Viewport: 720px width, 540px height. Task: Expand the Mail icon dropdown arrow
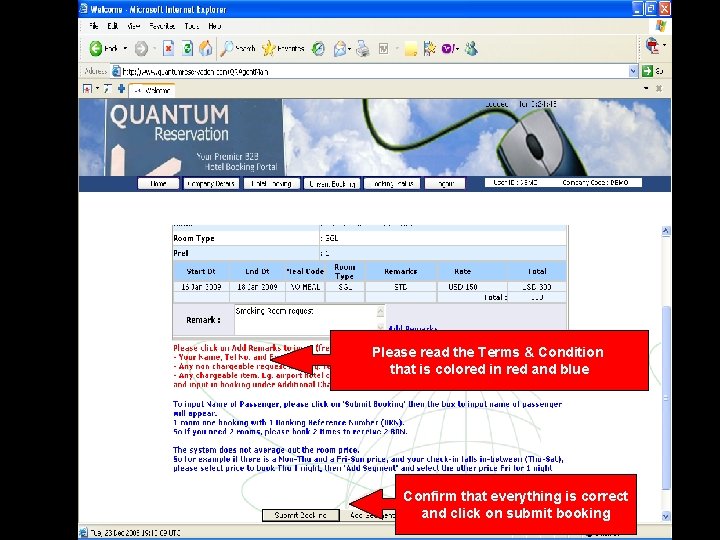click(350, 48)
